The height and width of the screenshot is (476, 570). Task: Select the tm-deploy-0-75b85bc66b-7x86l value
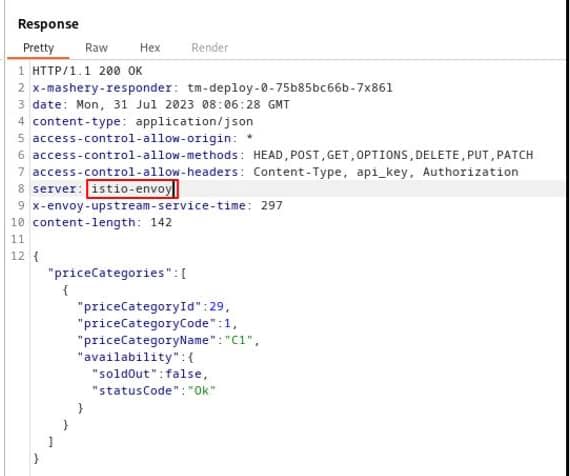pos(290,88)
